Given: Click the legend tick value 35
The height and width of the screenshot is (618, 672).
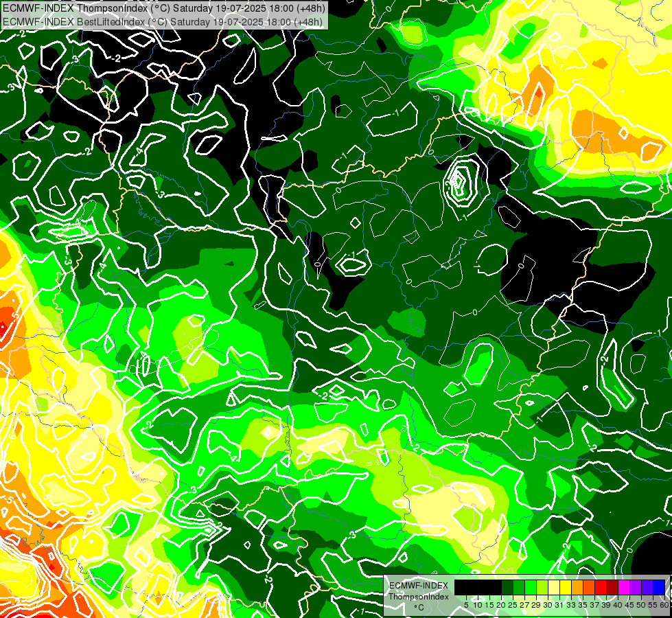Looking at the screenshot, I should [x=583, y=605].
